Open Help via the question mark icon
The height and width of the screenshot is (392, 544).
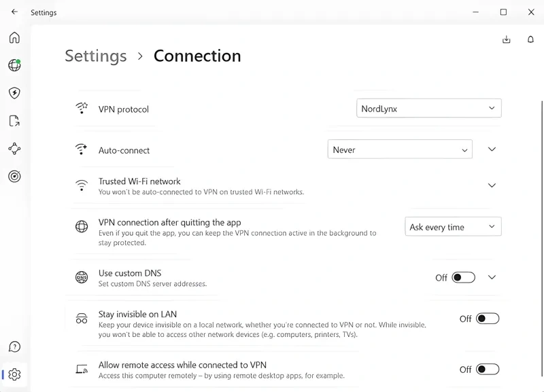(14, 346)
